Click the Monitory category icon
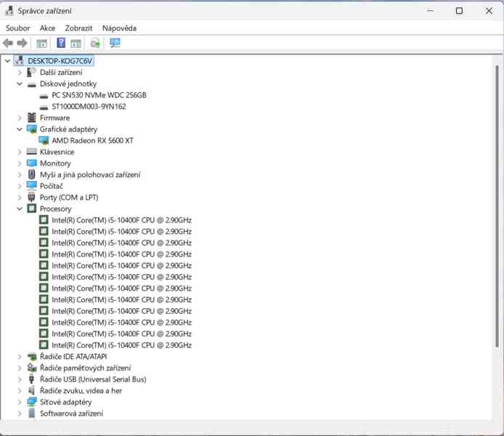The width and height of the screenshot is (504, 436). [32, 163]
